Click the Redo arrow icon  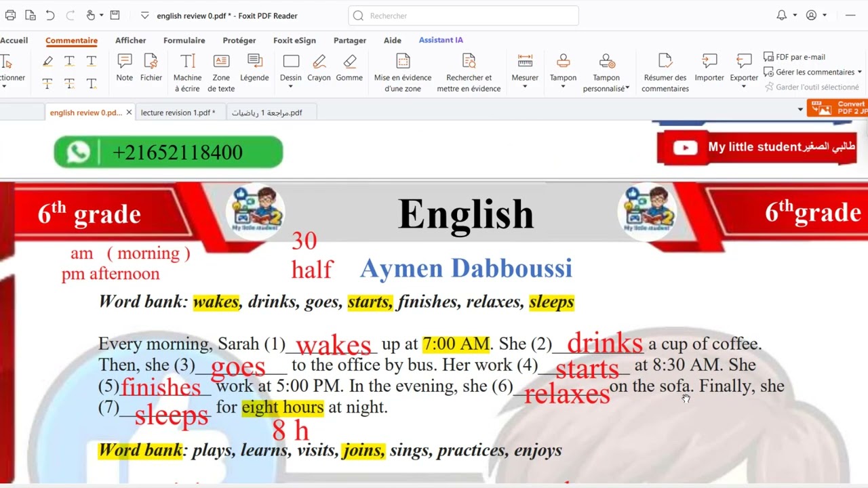[71, 15]
